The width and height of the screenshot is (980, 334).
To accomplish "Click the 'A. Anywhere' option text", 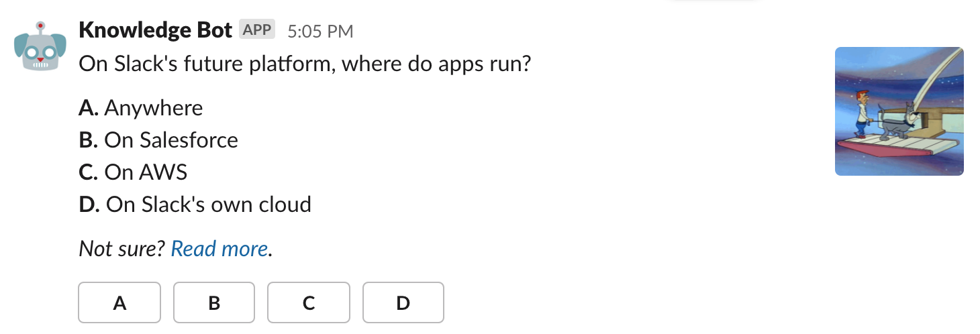I will [141, 107].
